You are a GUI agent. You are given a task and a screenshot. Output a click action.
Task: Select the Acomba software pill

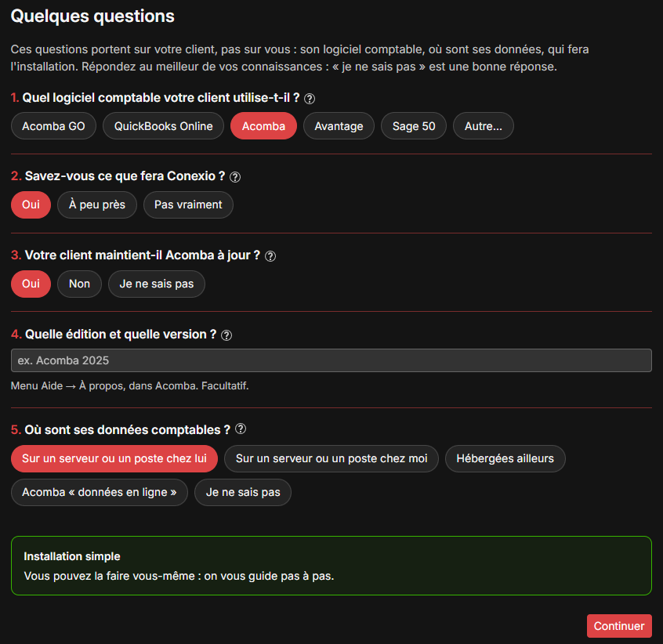click(x=263, y=126)
